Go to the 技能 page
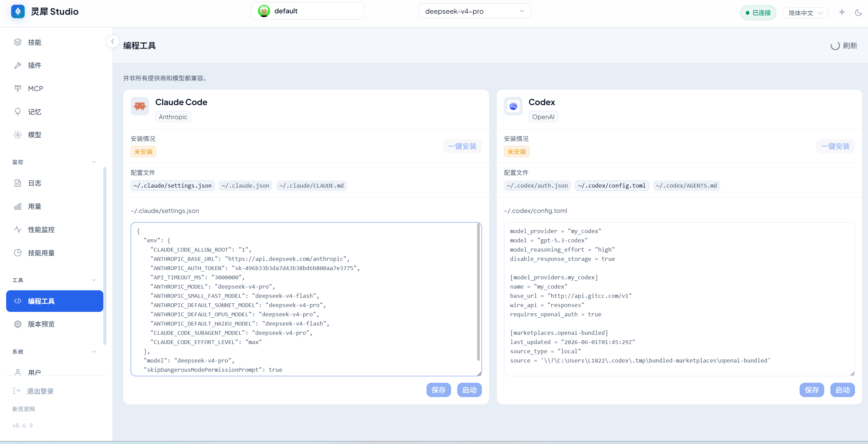This screenshot has width=868, height=444. [55, 42]
